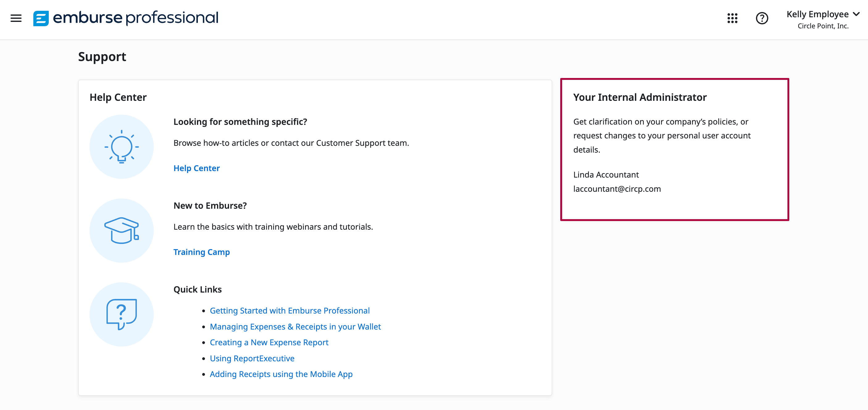Image resolution: width=868 pixels, height=410 pixels.
Task: Click the Emburse logo icon
Action: click(41, 18)
